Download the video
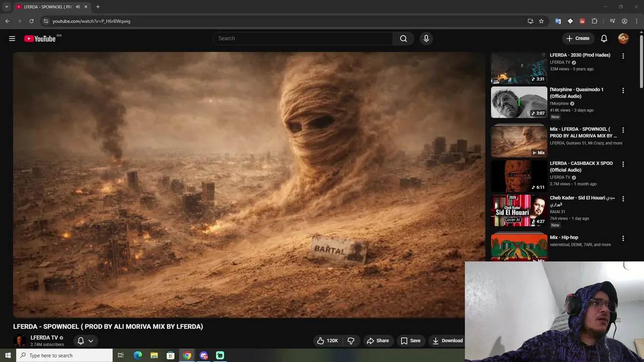644x362 pixels. (x=447, y=341)
